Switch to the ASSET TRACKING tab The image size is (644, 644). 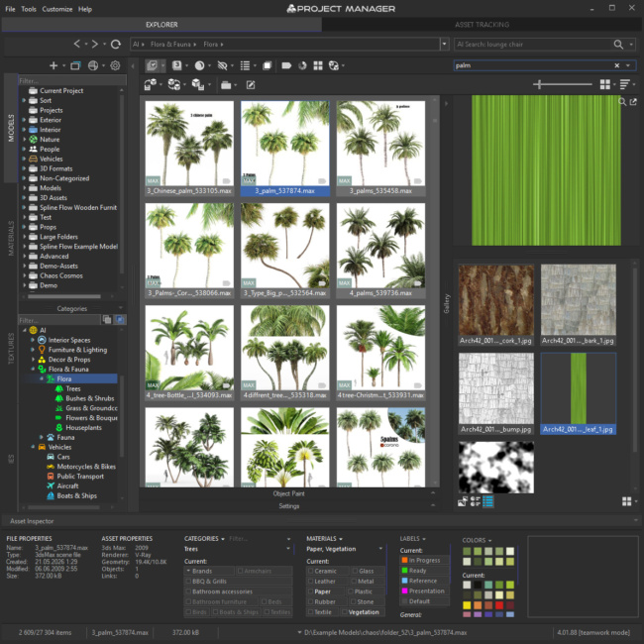click(483, 25)
